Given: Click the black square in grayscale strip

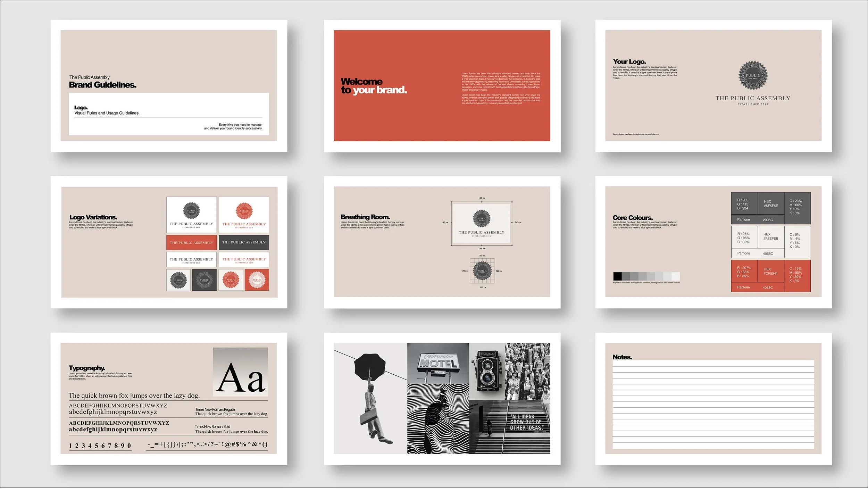Looking at the screenshot, I should pos(617,276).
